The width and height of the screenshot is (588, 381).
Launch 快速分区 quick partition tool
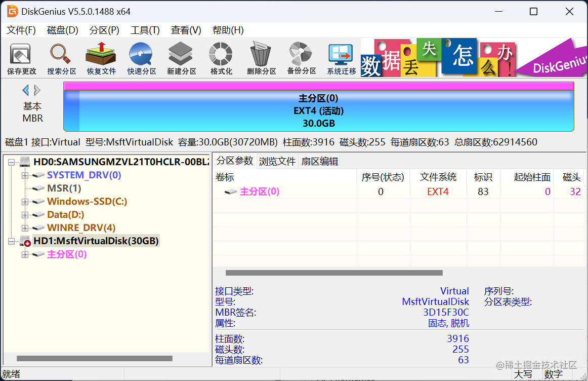click(140, 57)
